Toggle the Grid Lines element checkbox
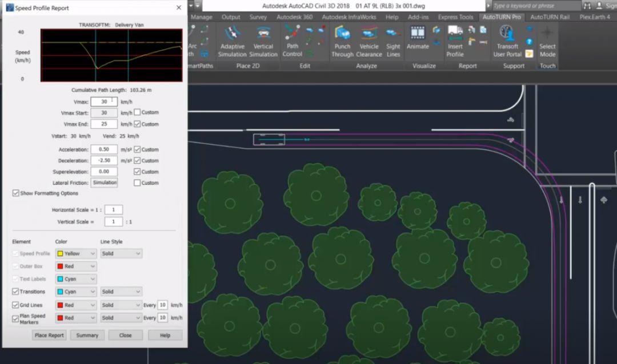Viewport: 617px width, 364px height. 16,305
